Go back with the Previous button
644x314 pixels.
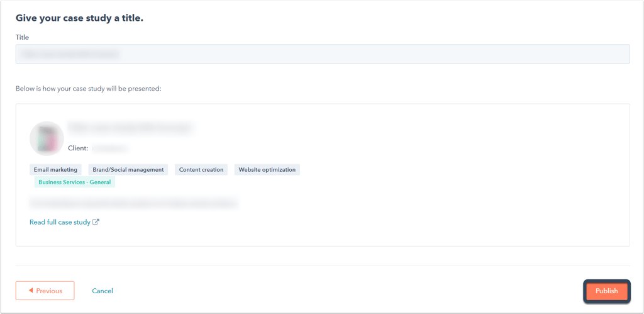(45, 291)
